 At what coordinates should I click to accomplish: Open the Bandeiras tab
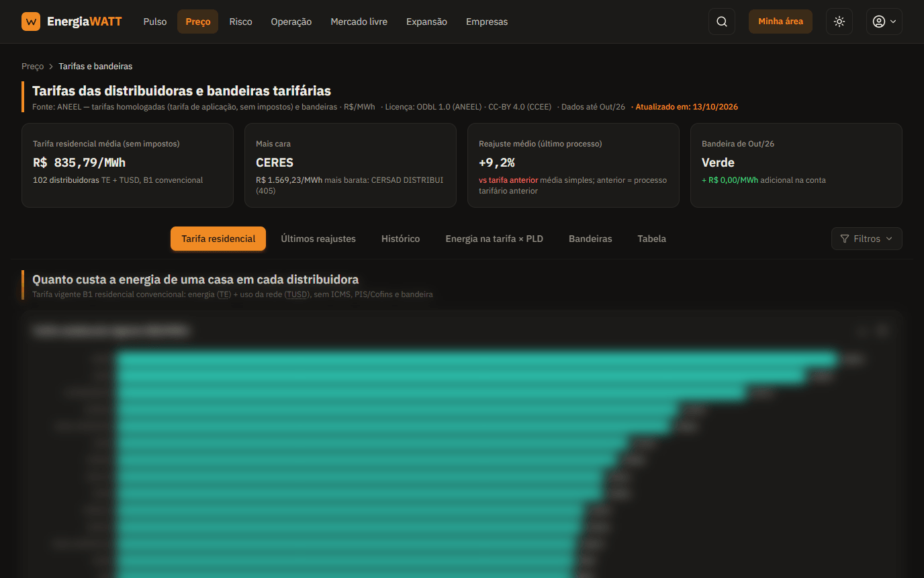[x=590, y=239]
